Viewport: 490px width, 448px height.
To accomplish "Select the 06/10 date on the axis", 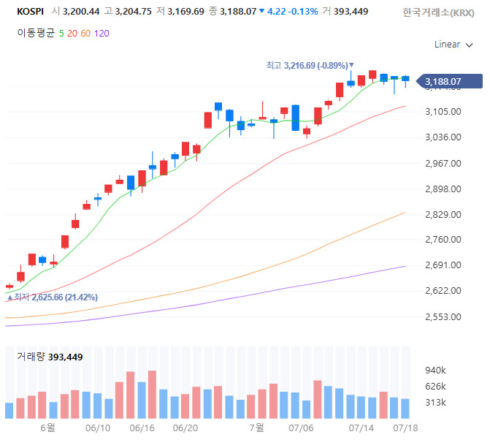I will click(97, 427).
